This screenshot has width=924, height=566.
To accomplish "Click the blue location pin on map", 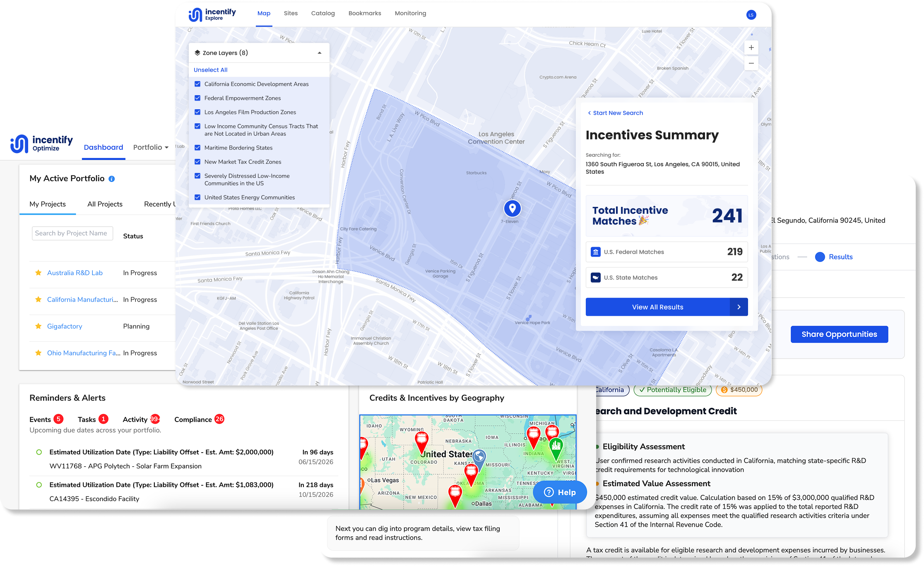I will (x=512, y=208).
